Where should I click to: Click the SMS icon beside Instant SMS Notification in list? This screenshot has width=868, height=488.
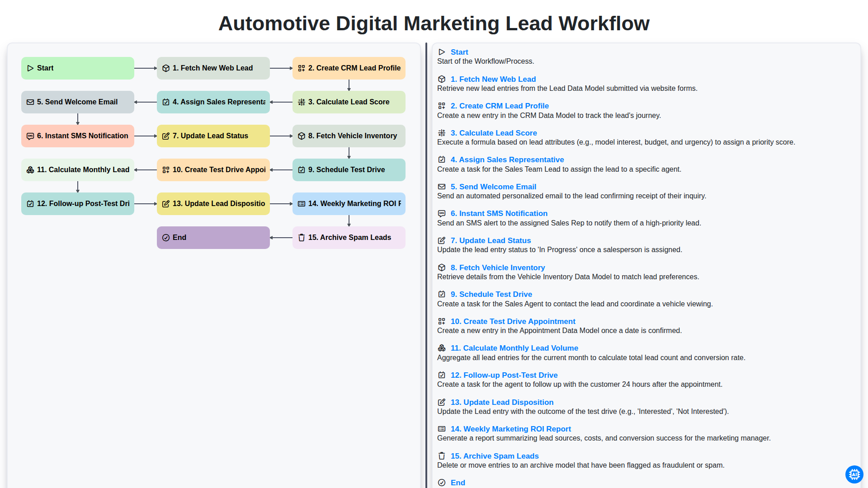442,214
